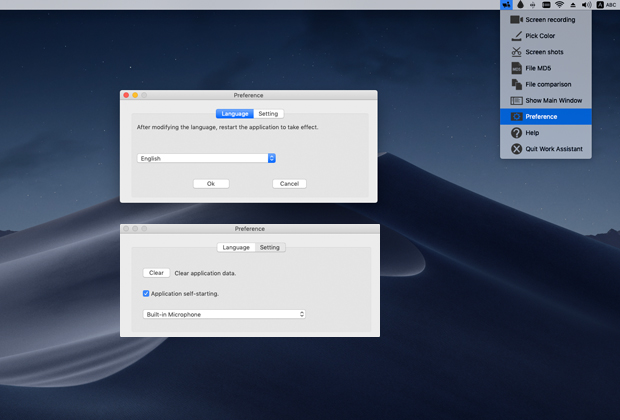This screenshot has width=620, height=420.
Task: Open the Built-in Microphone dropdown
Action: (224, 314)
